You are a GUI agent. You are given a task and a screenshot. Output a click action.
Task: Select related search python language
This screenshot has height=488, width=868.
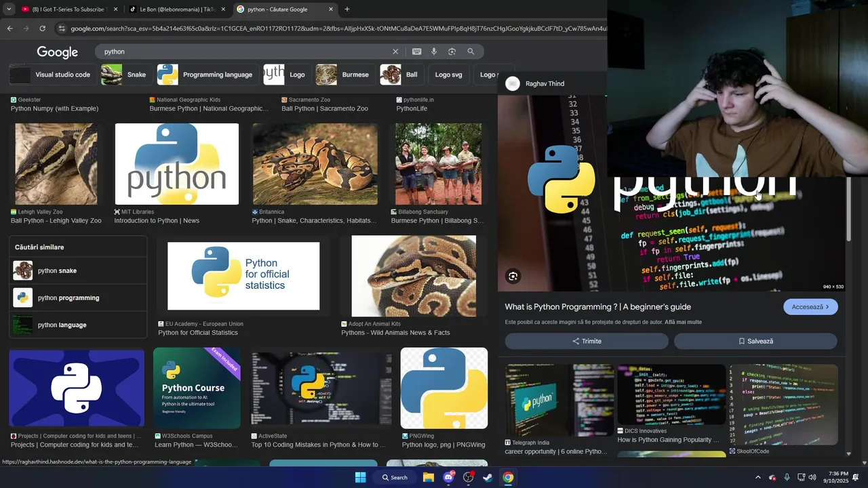point(78,325)
